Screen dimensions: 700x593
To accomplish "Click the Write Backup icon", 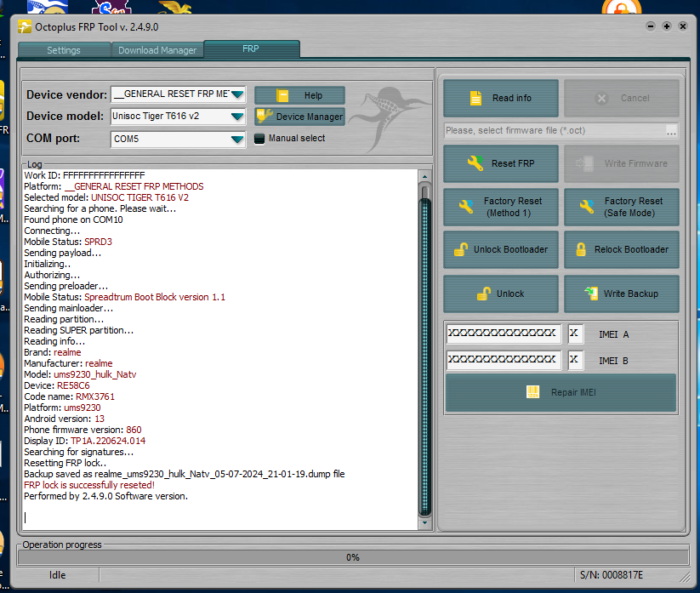I will tap(591, 294).
